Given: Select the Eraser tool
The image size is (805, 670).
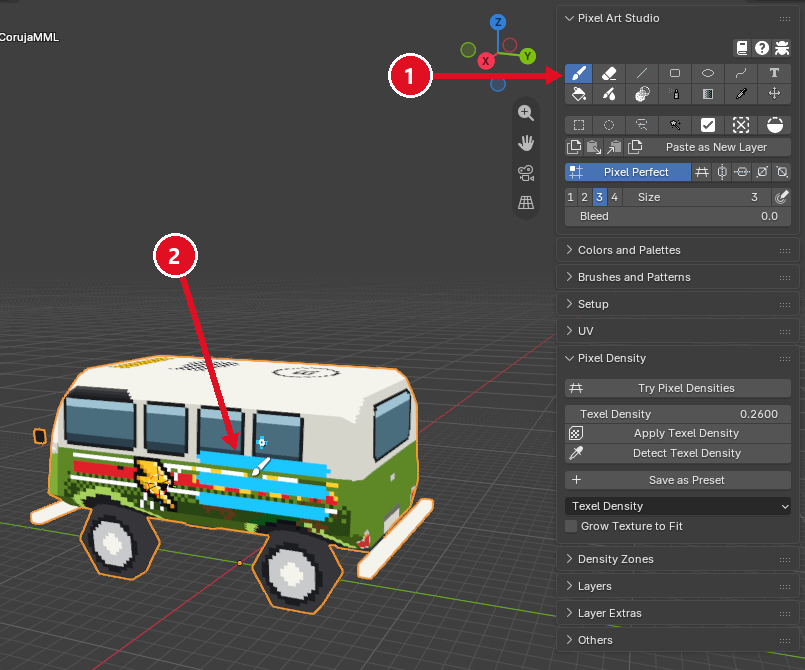Looking at the screenshot, I should point(609,73).
